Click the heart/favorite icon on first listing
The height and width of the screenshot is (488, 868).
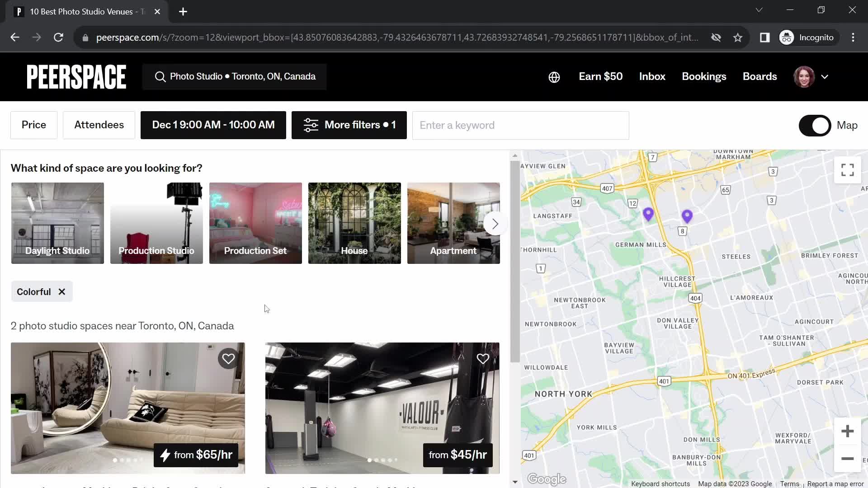[x=228, y=358]
